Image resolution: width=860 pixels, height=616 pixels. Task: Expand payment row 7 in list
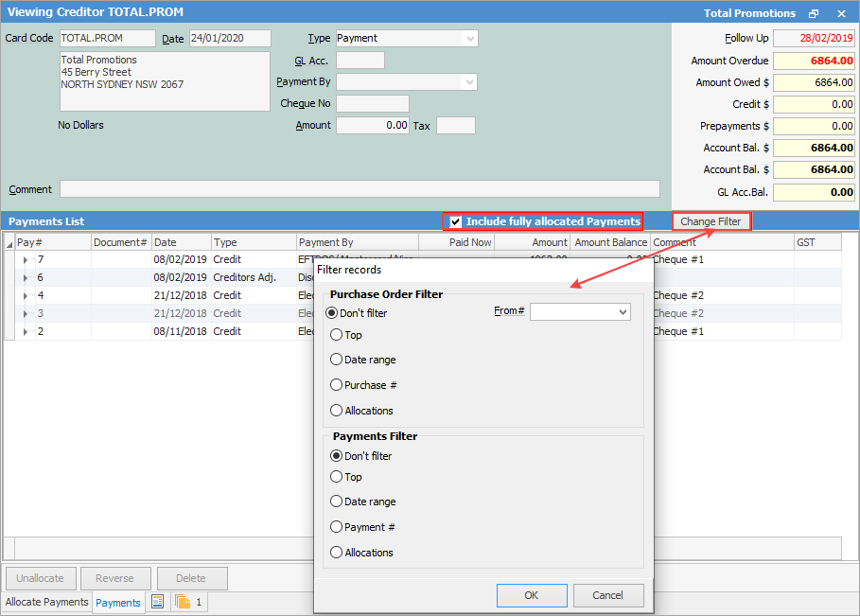pyautogui.click(x=26, y=259)
